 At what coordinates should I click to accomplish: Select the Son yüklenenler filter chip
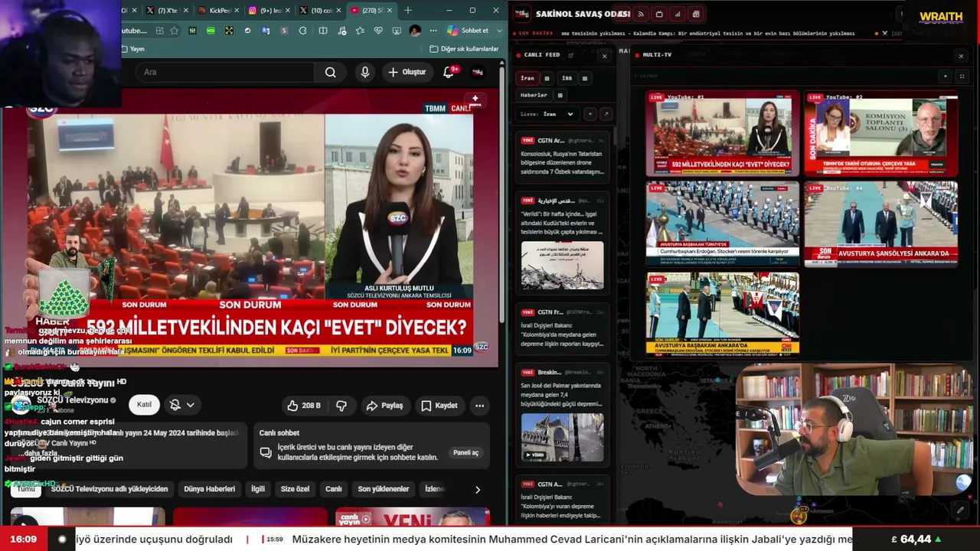click(384, 489)
